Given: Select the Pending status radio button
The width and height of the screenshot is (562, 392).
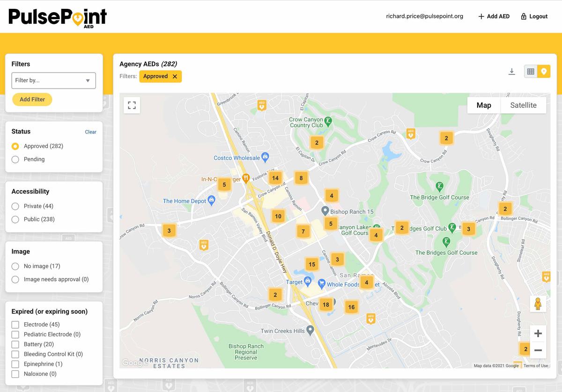Looking at the screenshot, I should [14, 159].
